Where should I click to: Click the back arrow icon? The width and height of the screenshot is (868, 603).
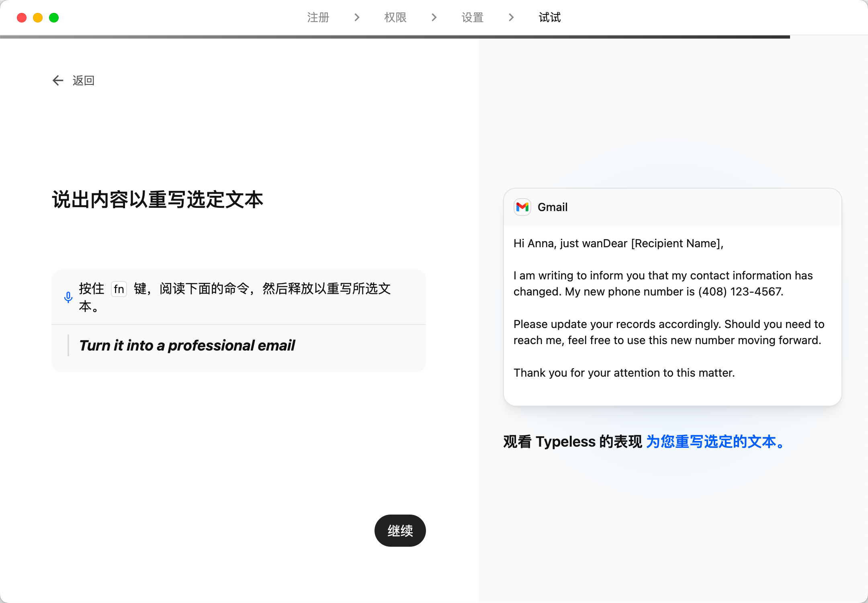tap(58, 80)
